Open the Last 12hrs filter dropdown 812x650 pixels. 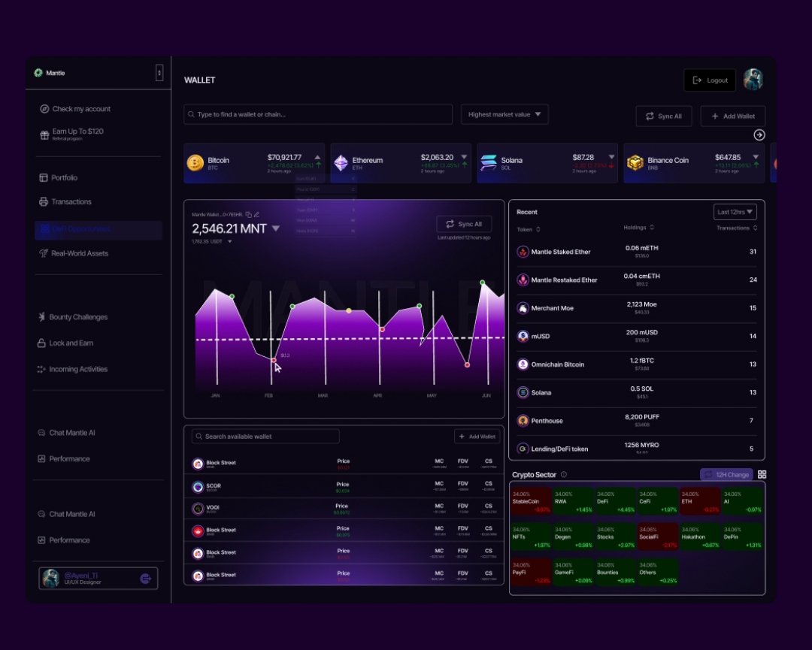coord(735,212)
